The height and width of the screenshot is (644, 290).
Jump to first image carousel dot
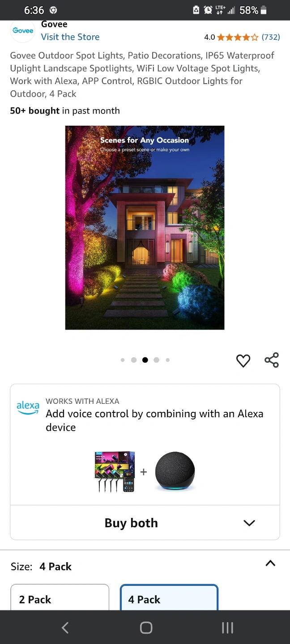click(123, 360)
